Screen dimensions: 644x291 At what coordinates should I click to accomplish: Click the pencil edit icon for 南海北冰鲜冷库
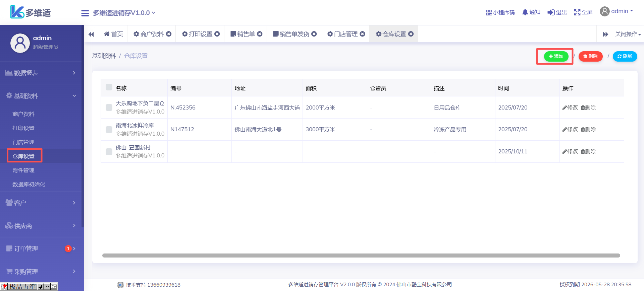tap(565, 130)
